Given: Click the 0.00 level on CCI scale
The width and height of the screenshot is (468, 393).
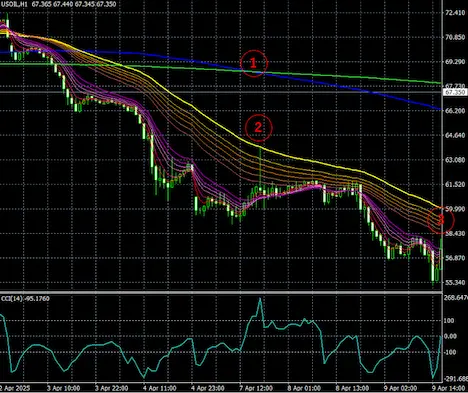Looking at the screenshot, I should coord(450,336).
